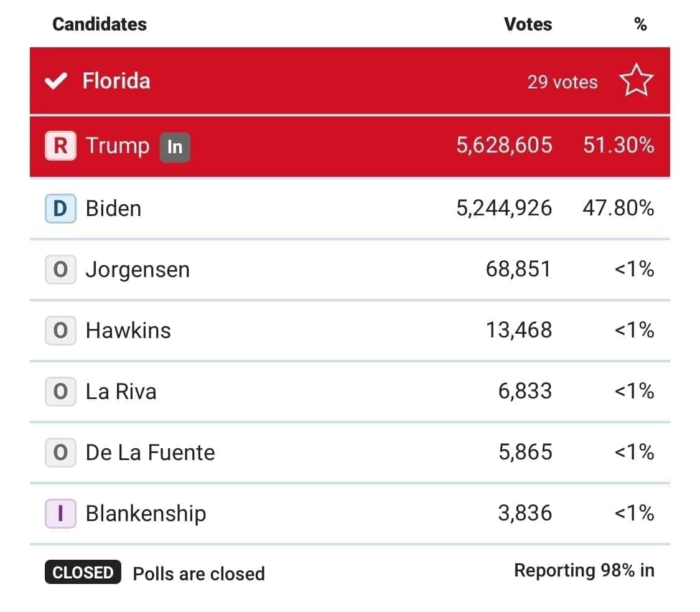The height and width of the screenshot is (612, 700).
Task: Click Trump's 5,628,605 vote count
Action: point(504,146)
